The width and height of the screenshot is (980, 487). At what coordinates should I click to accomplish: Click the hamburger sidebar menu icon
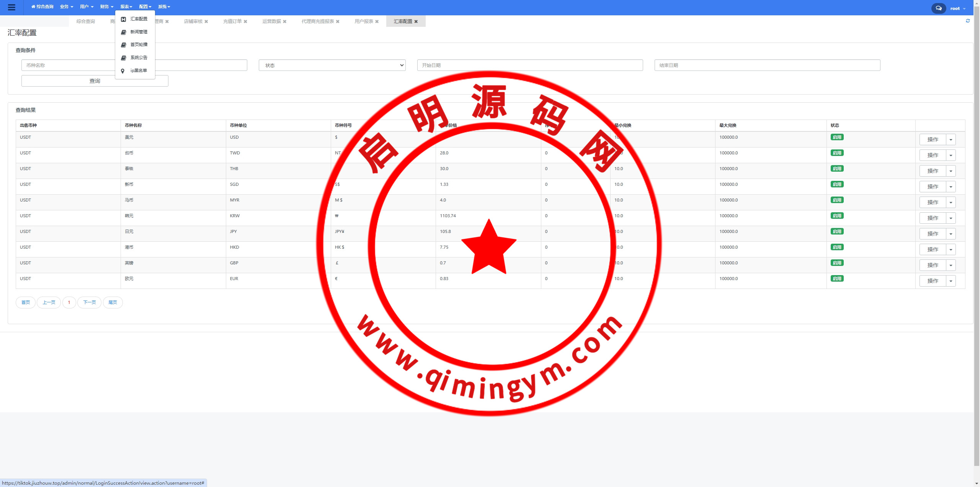11,7
